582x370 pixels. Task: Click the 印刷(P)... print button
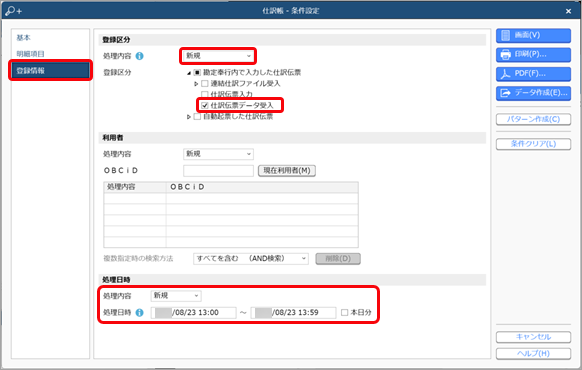coord(533,55)
